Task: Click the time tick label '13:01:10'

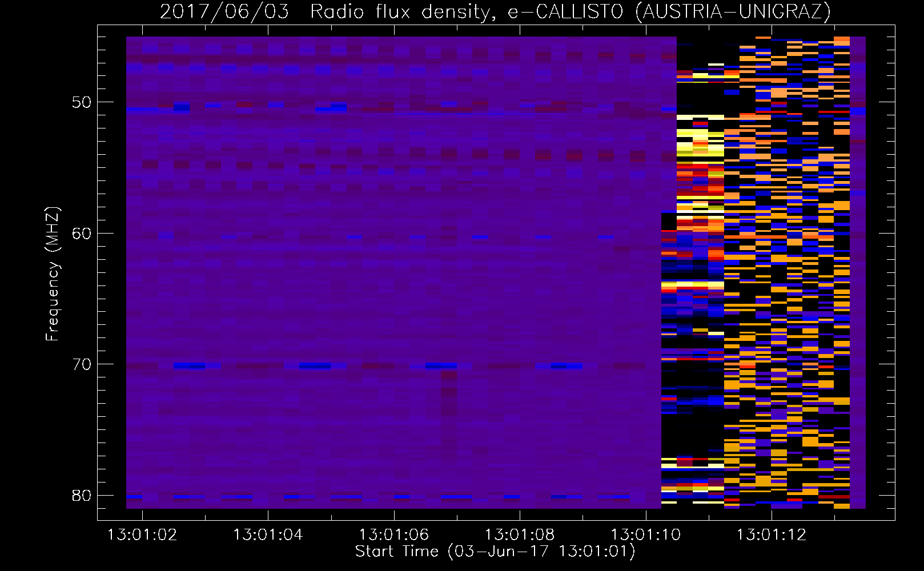Action: 646,535
